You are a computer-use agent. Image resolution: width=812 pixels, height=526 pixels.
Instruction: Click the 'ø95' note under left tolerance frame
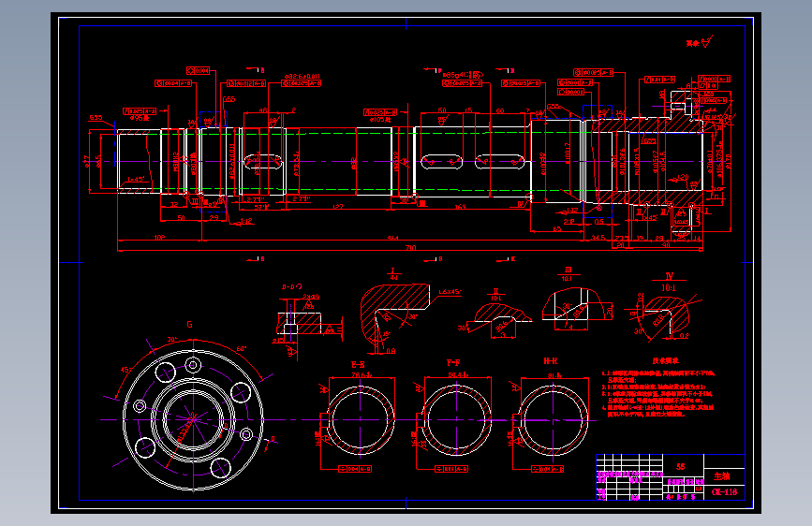pyautogui.click(x=139, y=118)
